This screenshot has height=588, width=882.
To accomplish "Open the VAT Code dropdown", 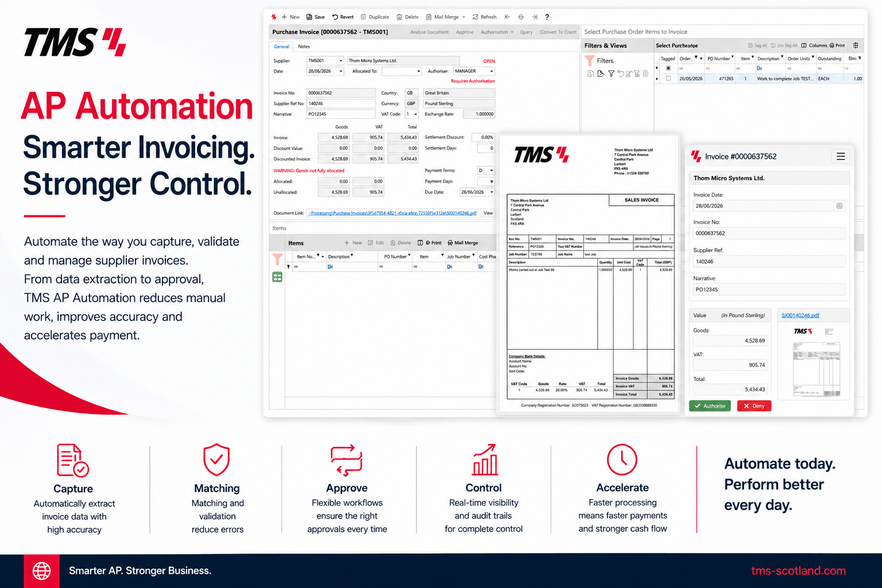I will 416,114.
